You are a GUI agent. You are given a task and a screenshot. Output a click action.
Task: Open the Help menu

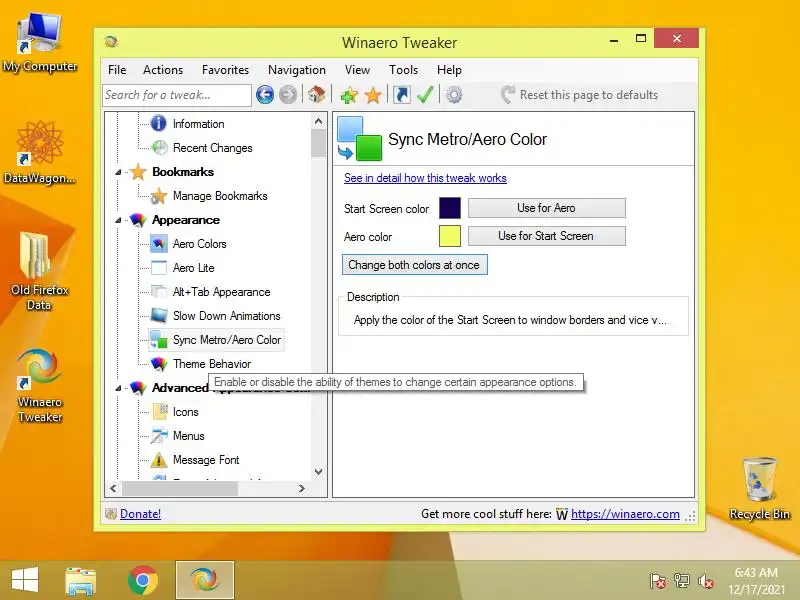click(449, 70)
